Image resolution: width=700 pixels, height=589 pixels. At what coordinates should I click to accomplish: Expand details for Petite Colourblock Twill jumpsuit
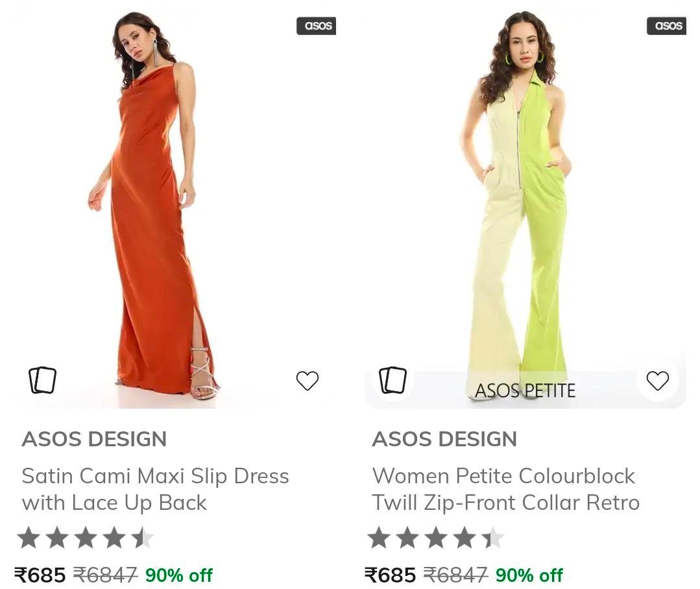click(x=506, y=488)
